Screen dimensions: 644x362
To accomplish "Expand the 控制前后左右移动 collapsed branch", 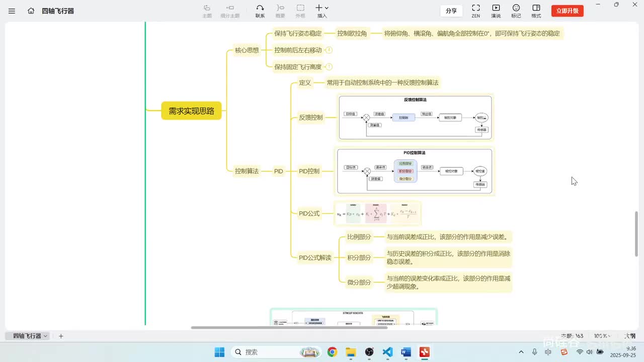I will pyautogui.click(x=329, y=50).
